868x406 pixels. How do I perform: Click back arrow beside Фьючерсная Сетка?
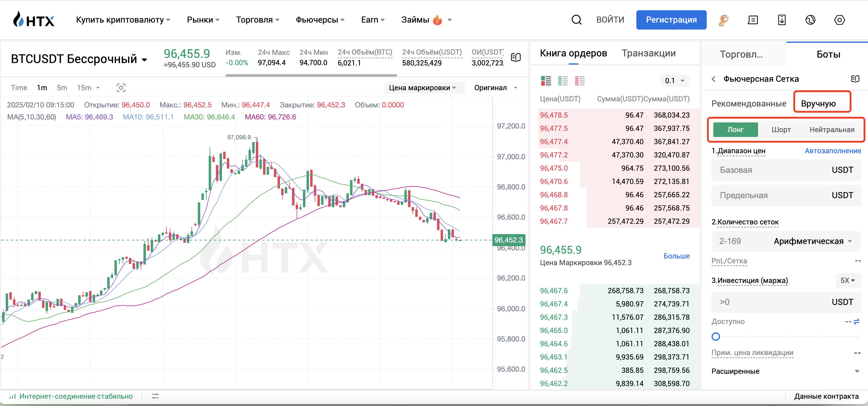(x=713, y=79)
